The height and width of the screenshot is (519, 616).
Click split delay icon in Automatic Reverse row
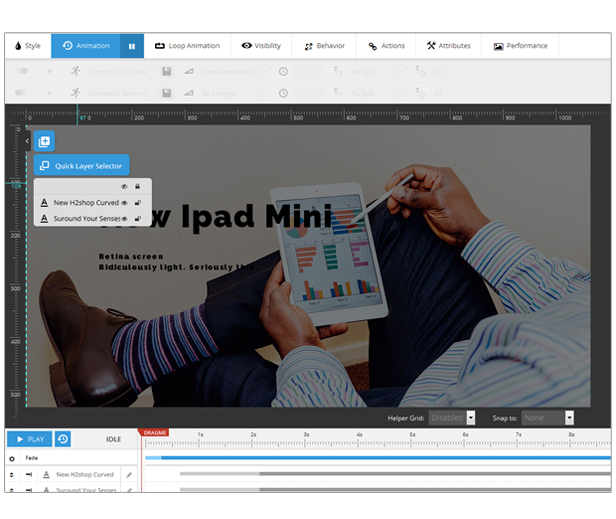click(x=420, y=93)
